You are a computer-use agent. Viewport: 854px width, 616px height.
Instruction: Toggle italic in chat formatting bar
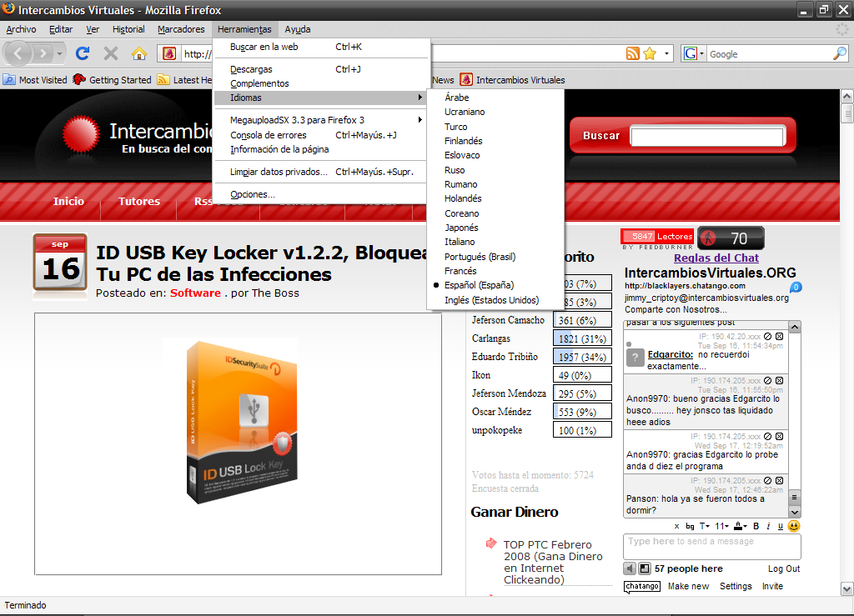click(x=768, y=526)
